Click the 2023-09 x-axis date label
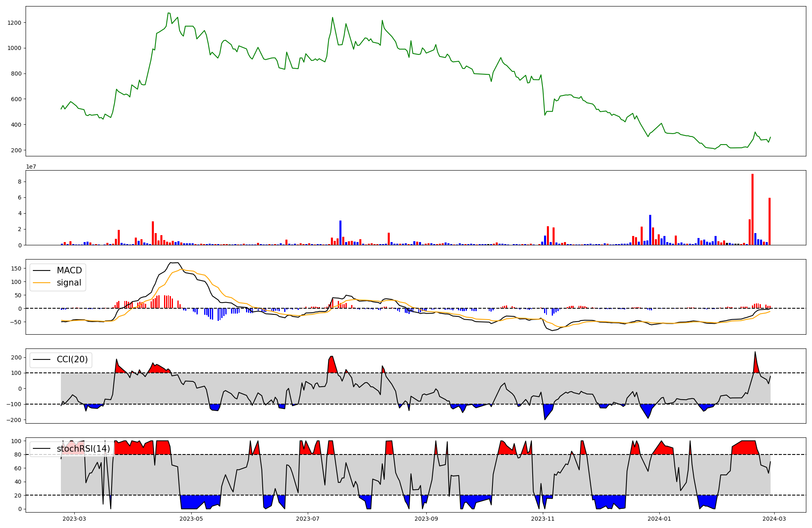 pos(426,518)
